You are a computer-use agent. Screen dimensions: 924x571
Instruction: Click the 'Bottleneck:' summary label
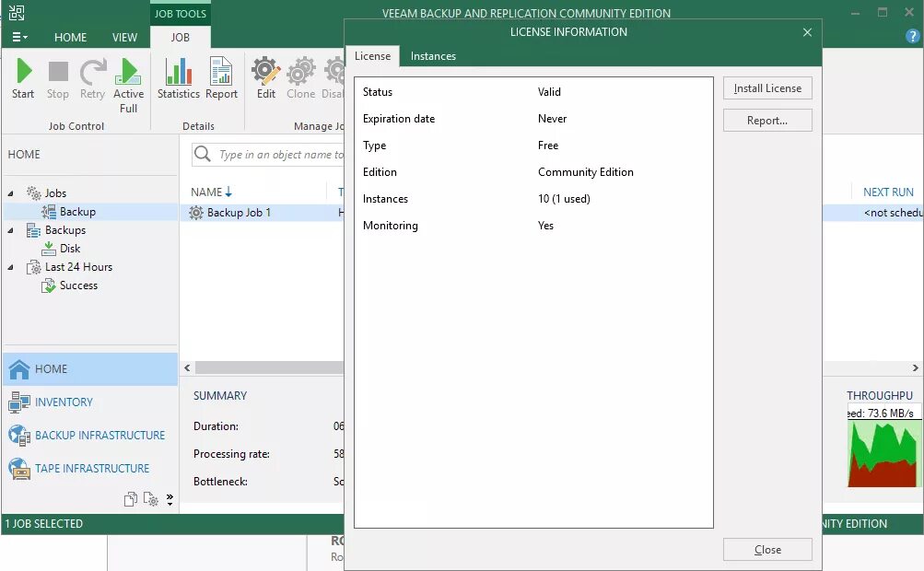click(220, 482)
